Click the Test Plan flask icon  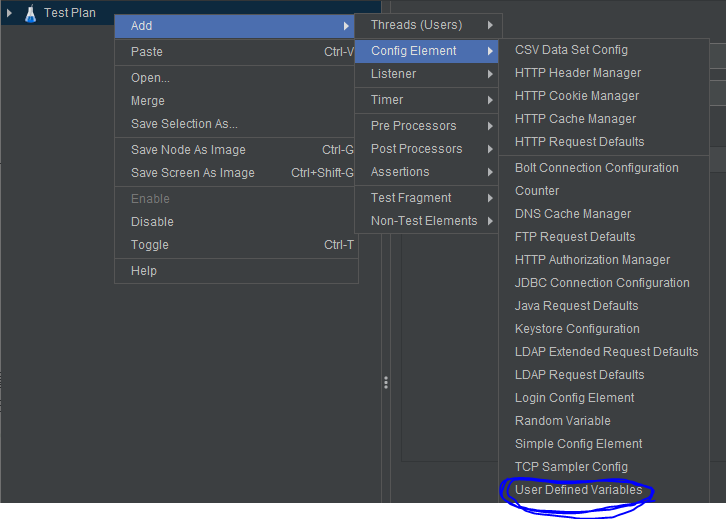point(31,13)
